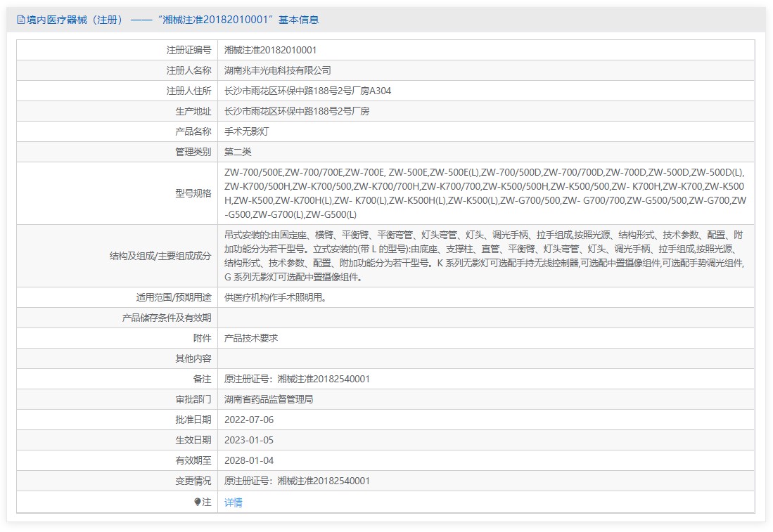Screen dimensions: 773x532
Task: Open the 详情 link in the 注 row
Action: (234, 502)
